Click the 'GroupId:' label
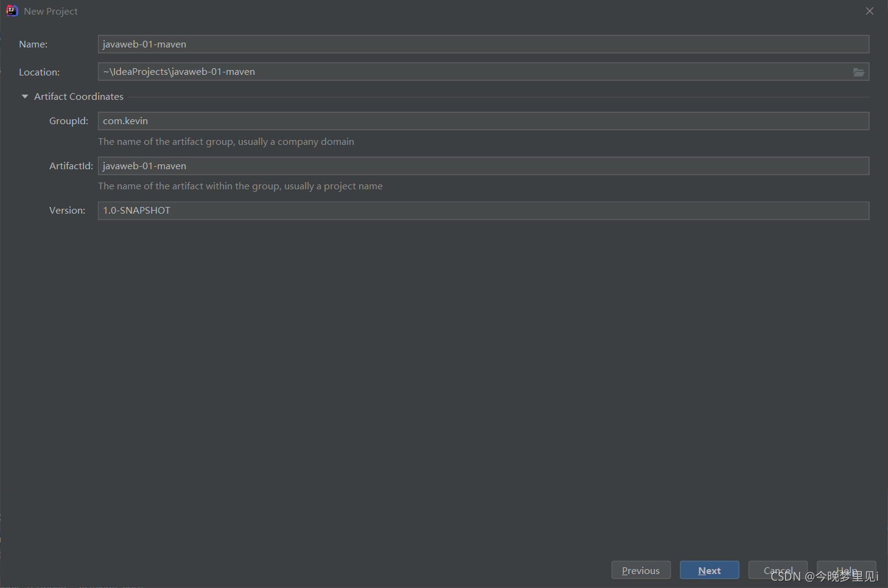Image resolution: width=888 pixels, height=588 pixels. 69,121
